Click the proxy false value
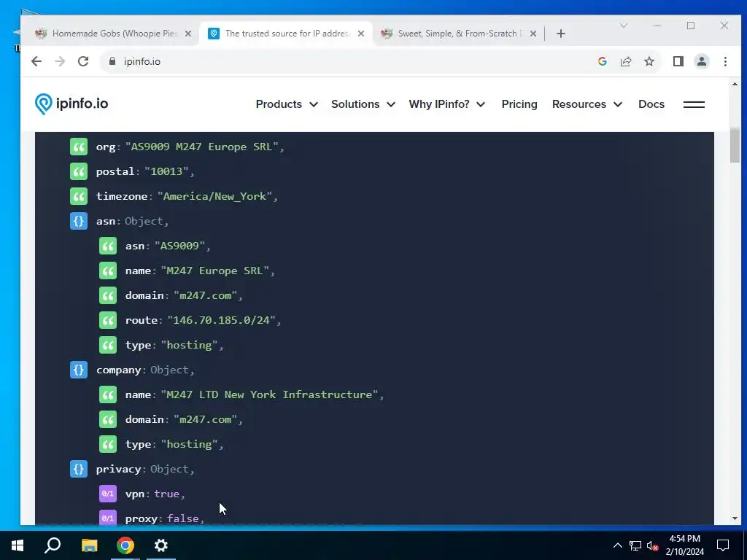This screenshot has width=747, height=560. point(182,518)
